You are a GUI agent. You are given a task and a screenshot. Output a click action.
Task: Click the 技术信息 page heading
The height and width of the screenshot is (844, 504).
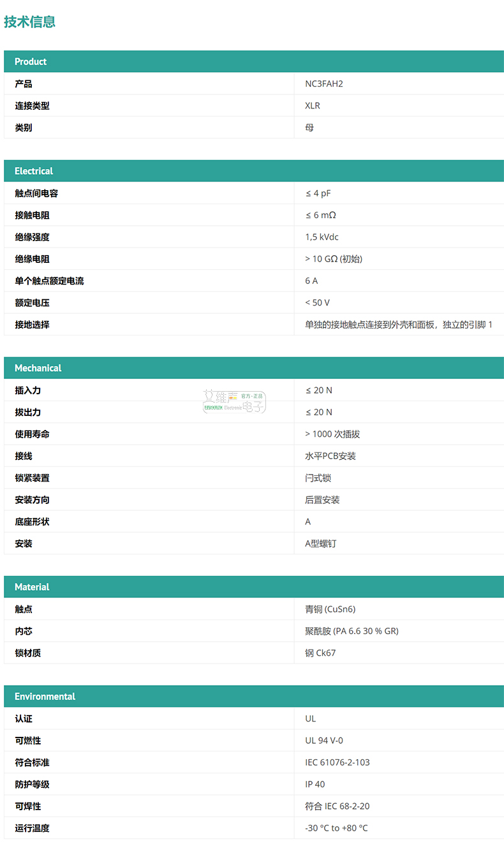coord(30,21)
